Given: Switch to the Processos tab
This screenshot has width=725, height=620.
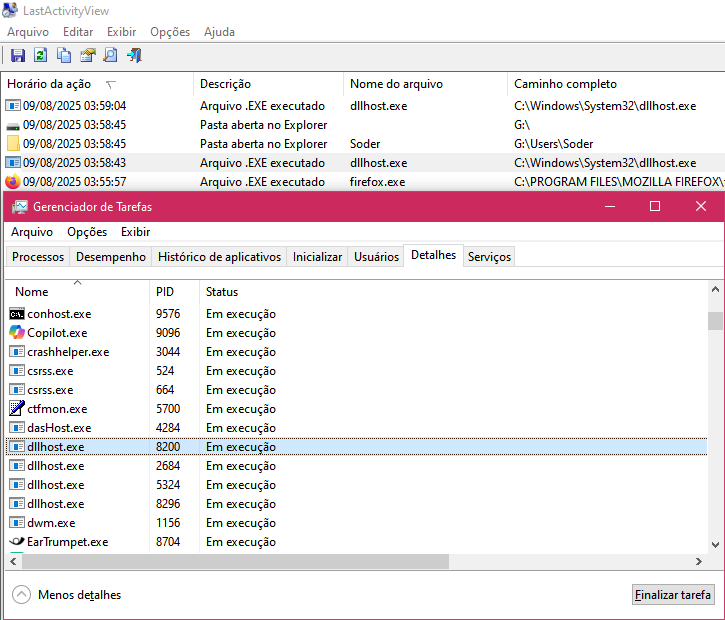Looking at the screenshot, I should coord(38,257).
